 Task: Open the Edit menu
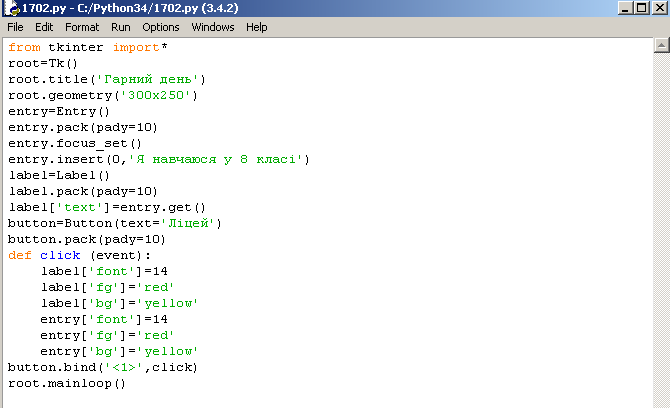coord(44,27)
